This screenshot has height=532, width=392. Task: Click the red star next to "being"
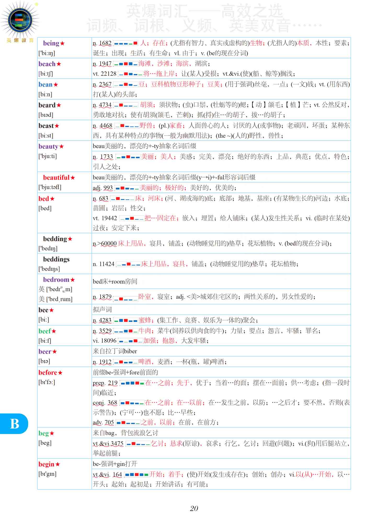pyautogui.click(x=62, y=43)
